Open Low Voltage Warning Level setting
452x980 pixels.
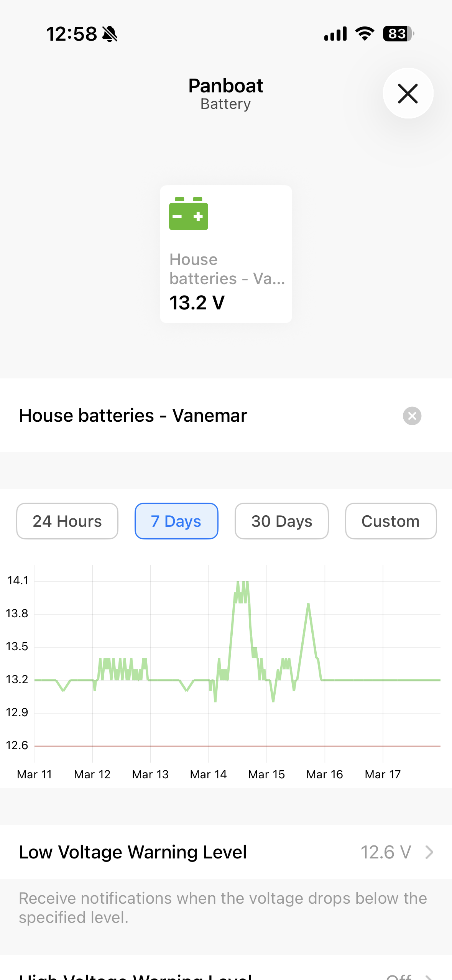(133, 852)
